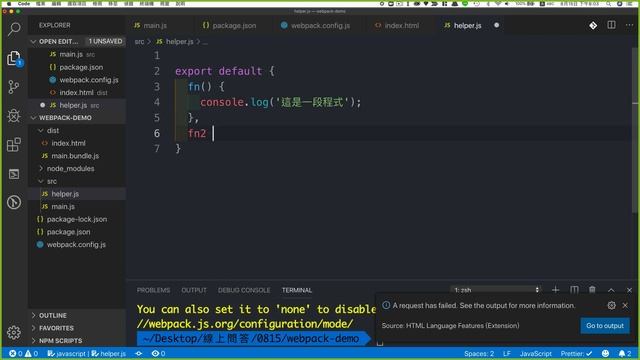Collapse the Open Editors section

coord(33,42)
